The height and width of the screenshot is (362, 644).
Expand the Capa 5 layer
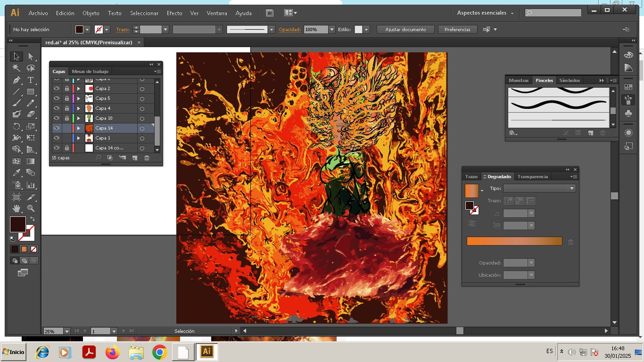[x=79, y=99]
